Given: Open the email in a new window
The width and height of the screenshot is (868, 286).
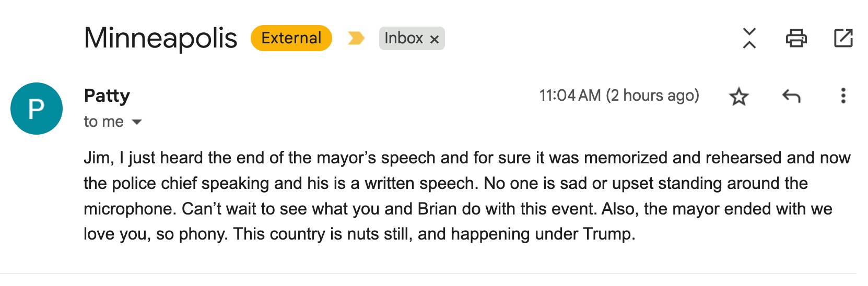Looking at the screenshot, I should (843, 39).
